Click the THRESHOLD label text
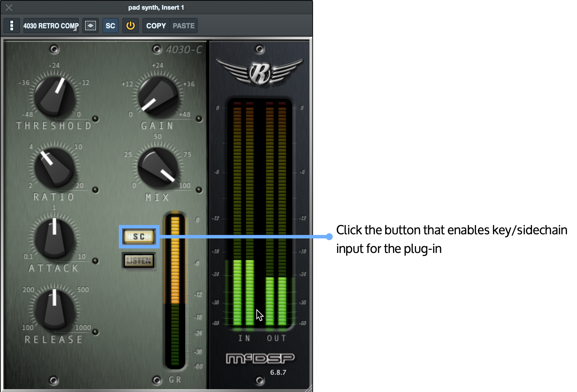Image resolution: width=577 pixels, height=392 pixels. click(54, 126)
